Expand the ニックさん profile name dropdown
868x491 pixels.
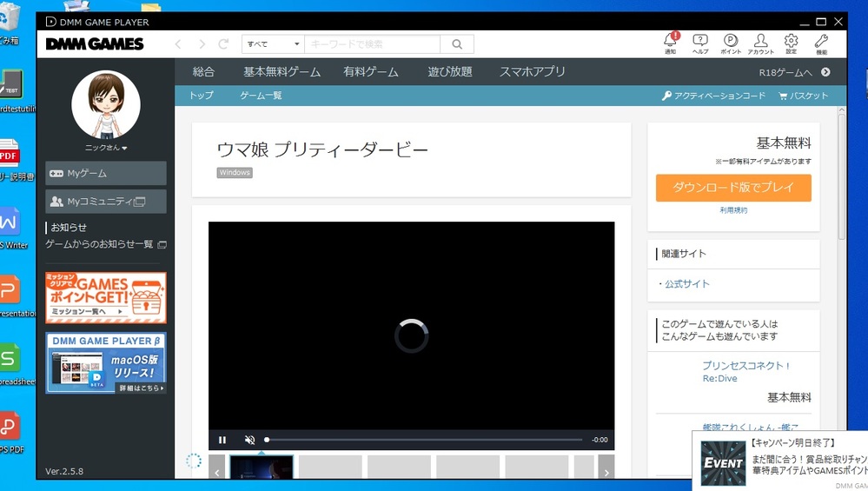click(106, 148)
